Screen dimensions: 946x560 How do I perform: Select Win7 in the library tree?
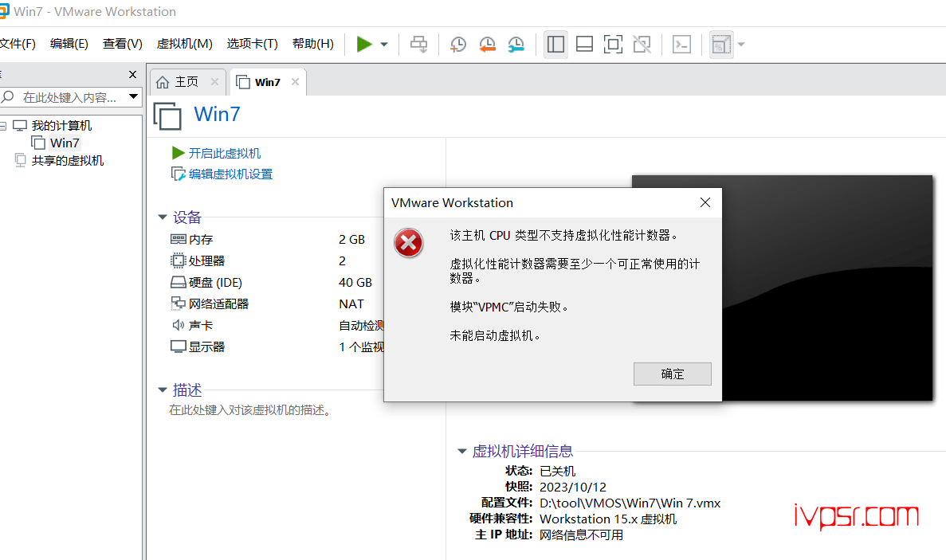(x=65, y=143)
